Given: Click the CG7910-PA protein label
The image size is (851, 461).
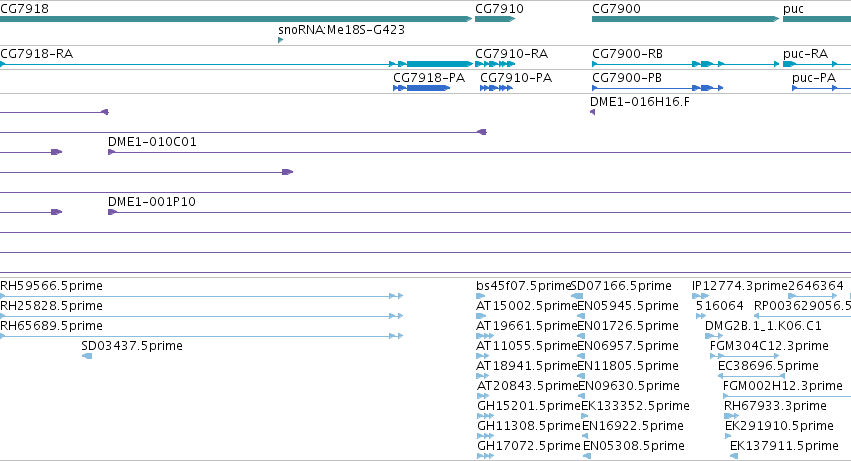Looking at the screenshot, I should click(516, 78).
